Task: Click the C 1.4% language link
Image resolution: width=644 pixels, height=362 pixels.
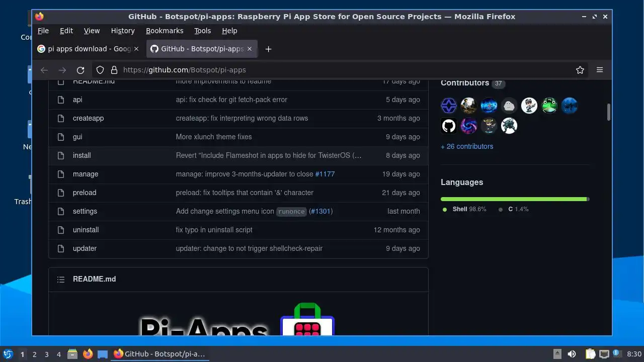Action: point(514,209)
